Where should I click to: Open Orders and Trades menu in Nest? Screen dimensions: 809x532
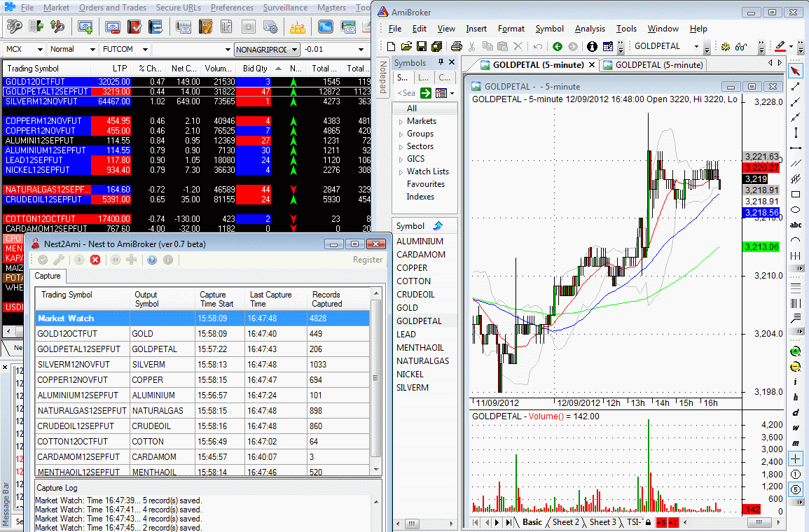coord(113,8)
